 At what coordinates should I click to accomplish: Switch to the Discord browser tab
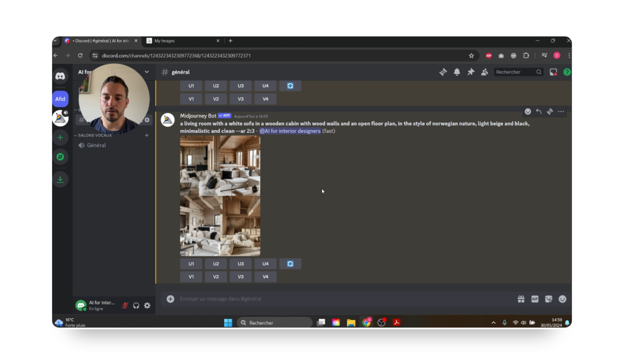click(101, 41)
